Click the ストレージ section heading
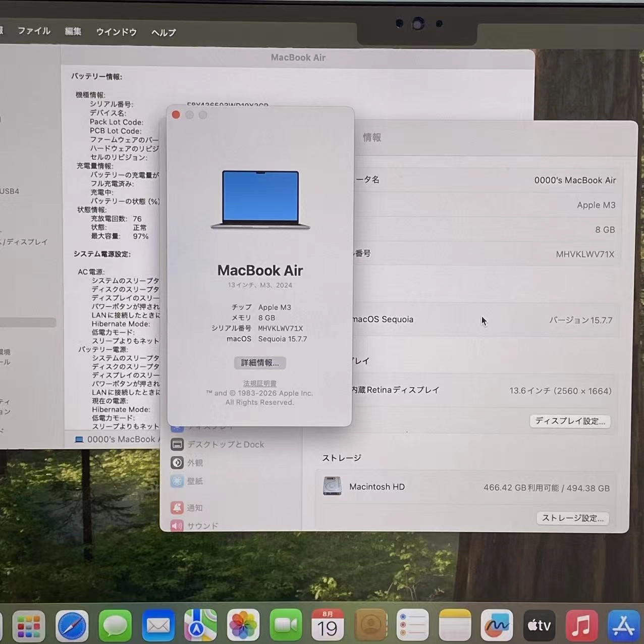644x644 pixels. [342, 458]
